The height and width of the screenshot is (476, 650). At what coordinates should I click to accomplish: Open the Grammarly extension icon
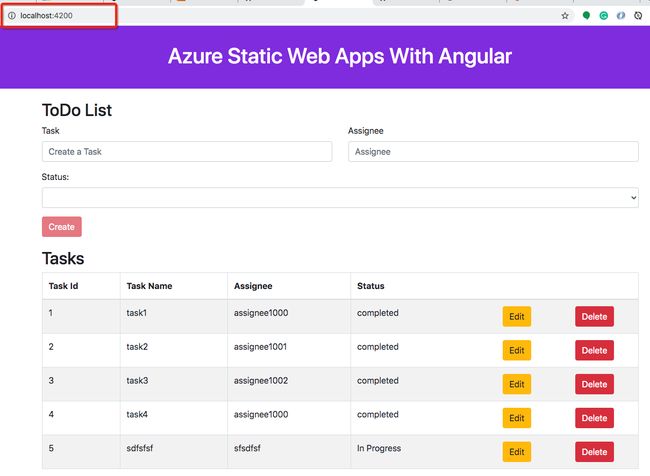click(604, 16)
